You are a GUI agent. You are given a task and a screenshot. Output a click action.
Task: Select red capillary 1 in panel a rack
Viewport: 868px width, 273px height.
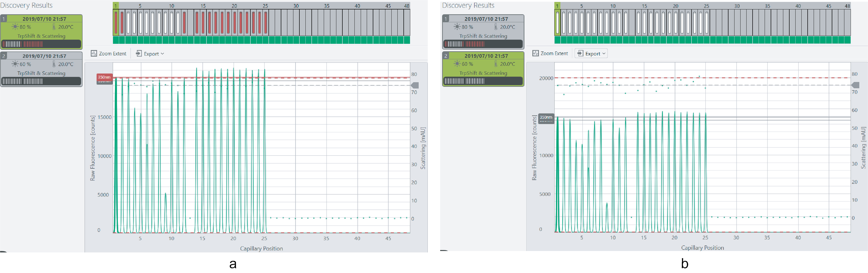[116, 23]
